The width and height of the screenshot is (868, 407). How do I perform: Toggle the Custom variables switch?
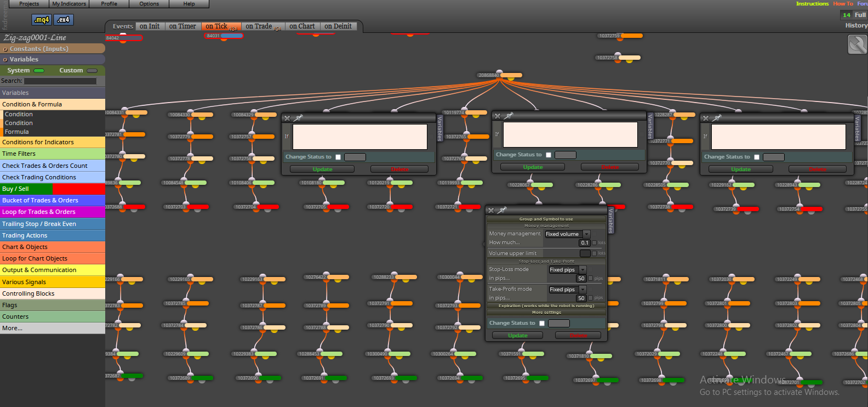pyautogui.click(x=92, y=70)
